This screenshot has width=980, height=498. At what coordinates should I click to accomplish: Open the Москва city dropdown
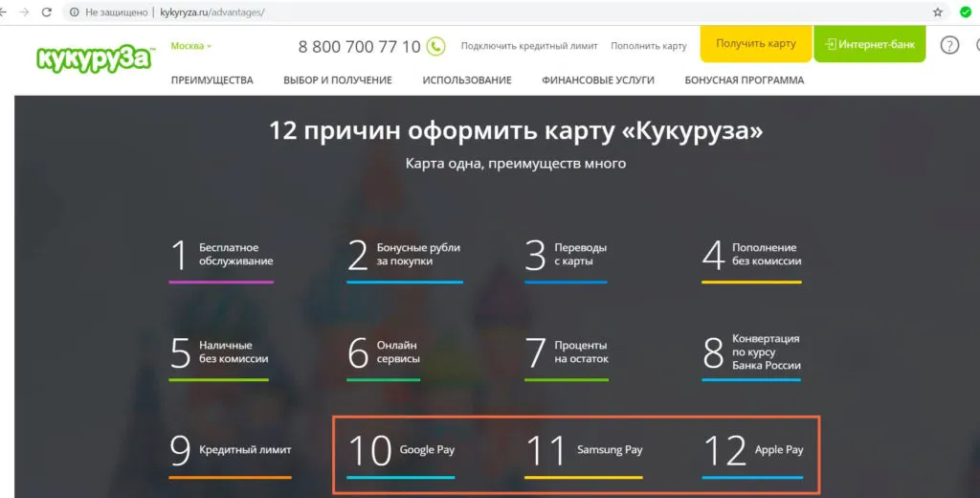pyautogui.click(x=191, y=46)
